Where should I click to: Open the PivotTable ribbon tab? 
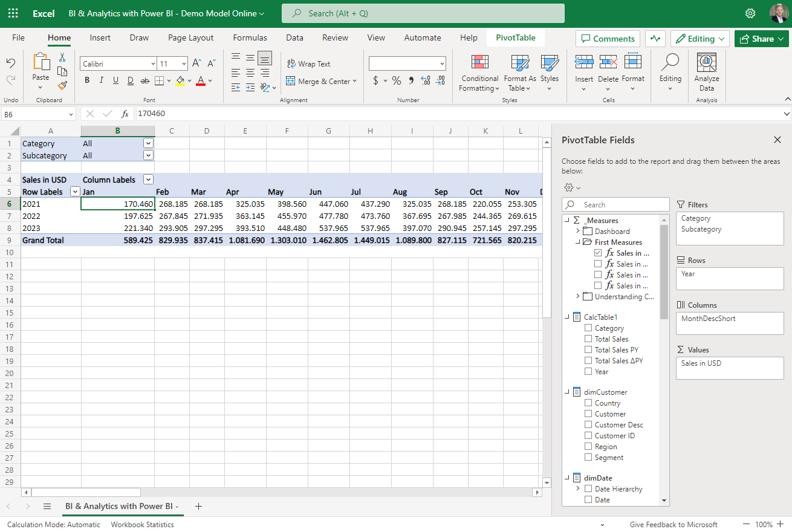pyautogui.click(x=516, y=37)
